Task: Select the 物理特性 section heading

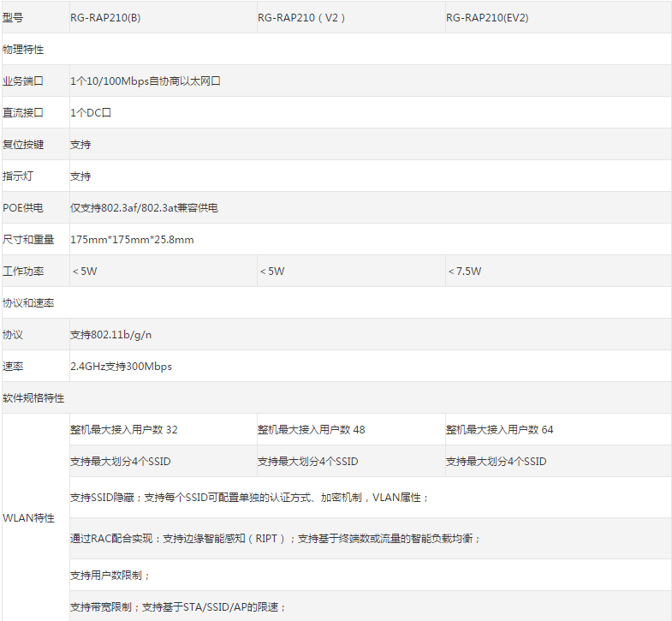Action: [23, 50]
